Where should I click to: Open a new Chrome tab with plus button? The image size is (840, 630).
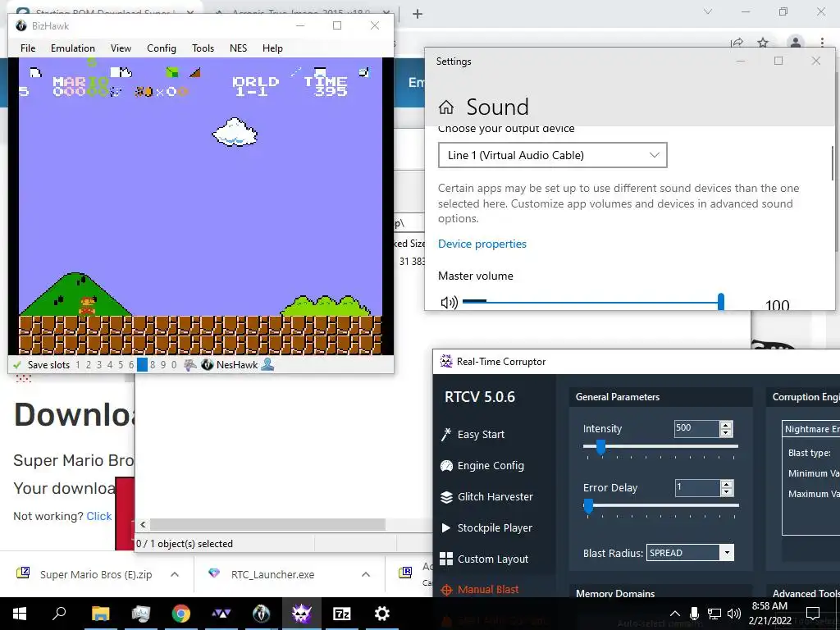[418, 14]
